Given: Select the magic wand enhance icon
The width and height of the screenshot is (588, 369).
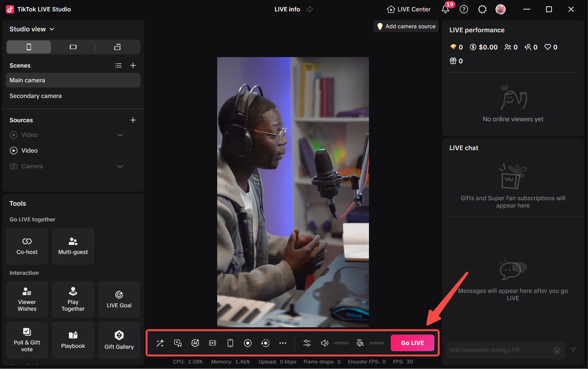Looking at the screenshot, I should [x=160, y=343].
